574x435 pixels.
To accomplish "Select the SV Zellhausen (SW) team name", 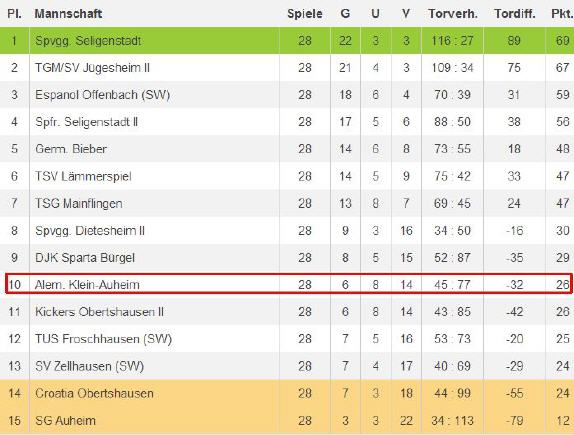I will click(x=89, y=366).
